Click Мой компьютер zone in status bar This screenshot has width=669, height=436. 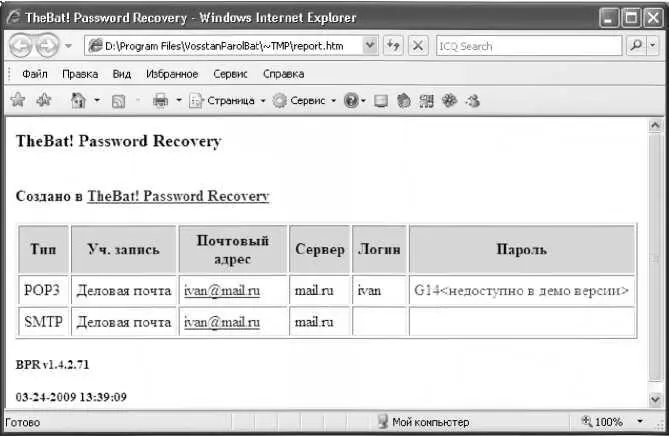click(x=423, y=422)
